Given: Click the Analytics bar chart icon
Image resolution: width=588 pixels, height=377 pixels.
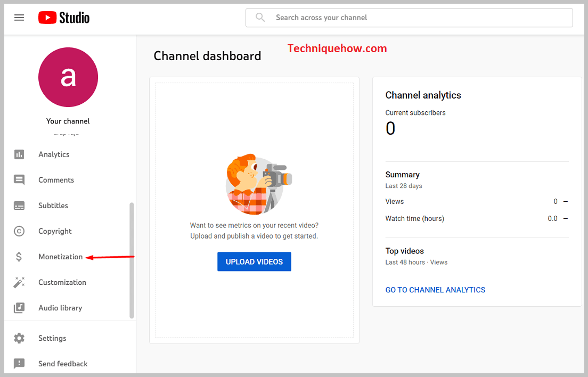Looking at the screenshot, I should click(19, 154).
